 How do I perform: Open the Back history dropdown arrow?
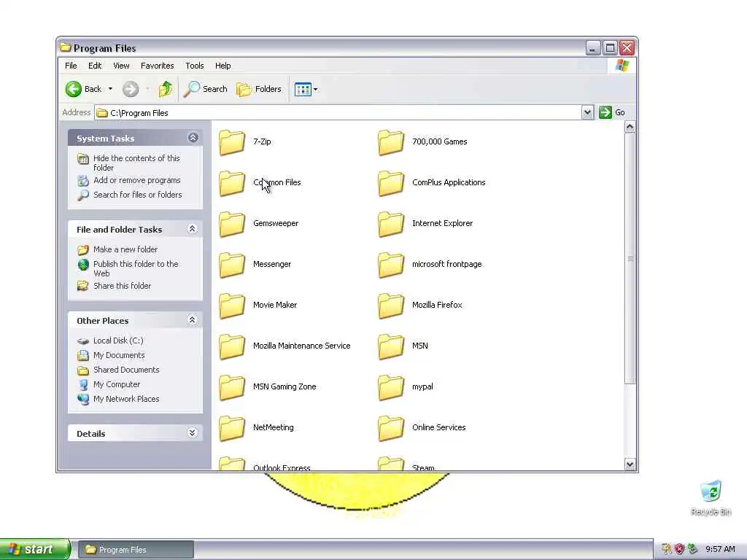pos(111,89)
